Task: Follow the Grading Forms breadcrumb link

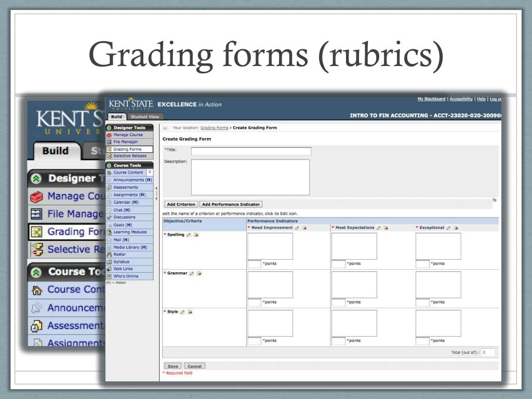Action: [215, 128]
